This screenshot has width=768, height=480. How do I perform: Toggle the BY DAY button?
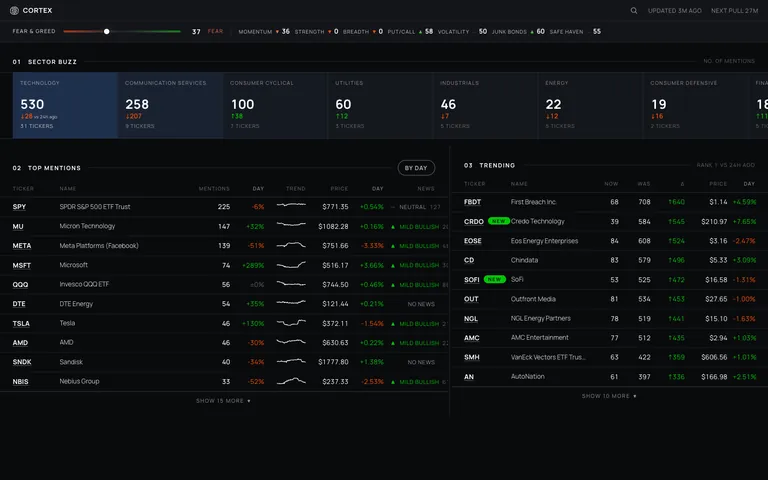pyautogui.click(x=416, y=168)
